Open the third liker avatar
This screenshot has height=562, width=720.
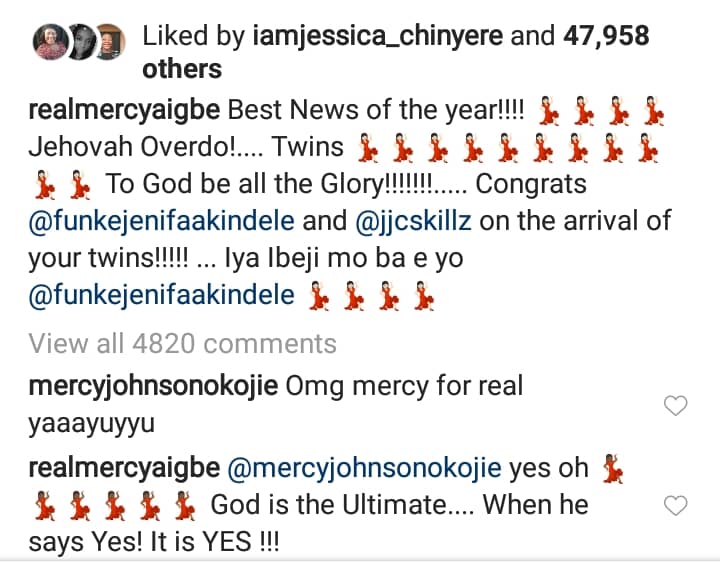click(x=110, y=42)
